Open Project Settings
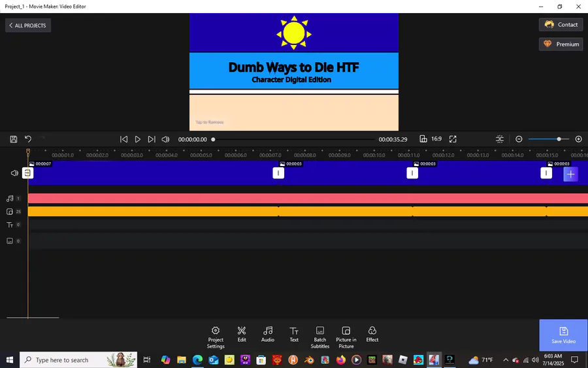588x368 pixels. [215, 338]
